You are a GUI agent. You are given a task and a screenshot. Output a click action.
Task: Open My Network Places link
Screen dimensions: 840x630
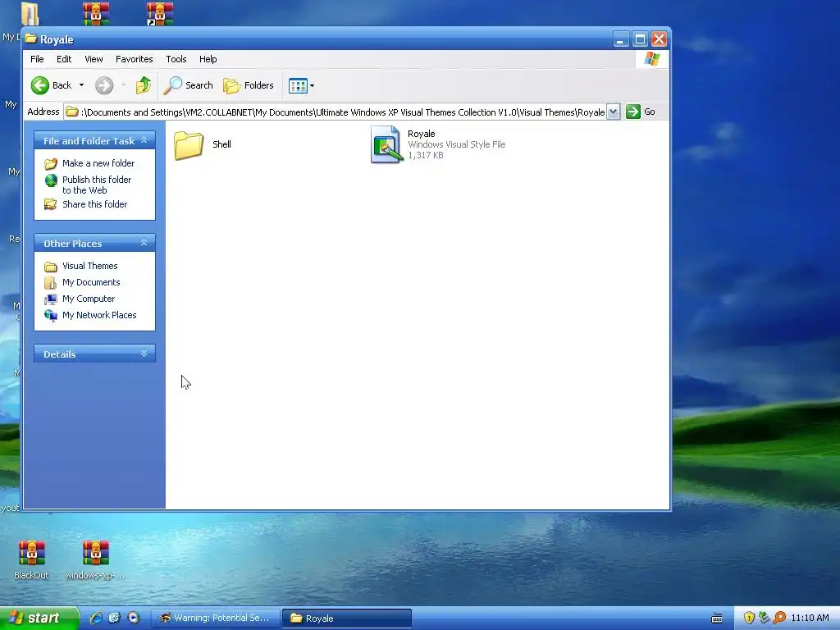pos(99,315)
